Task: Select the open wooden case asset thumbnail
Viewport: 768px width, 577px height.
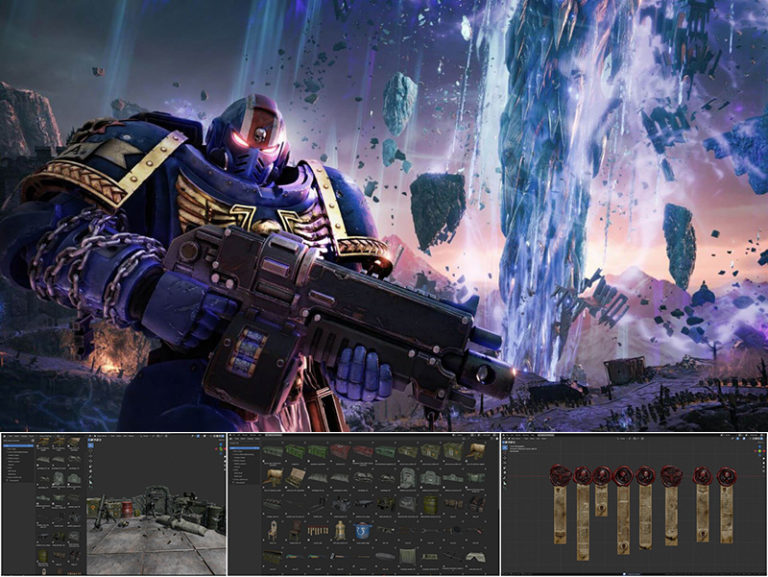Action: pos(295,476)
